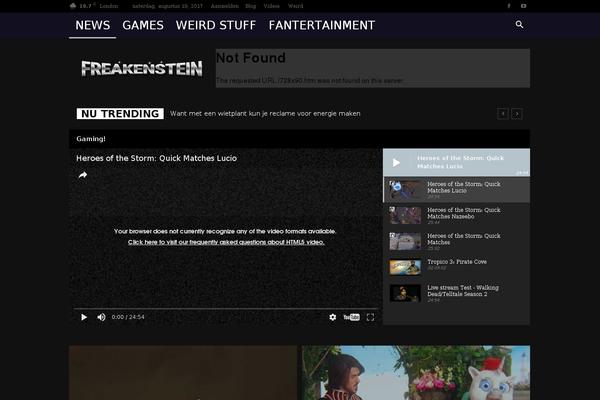
Task: Open FANTERTAINMENT menu
Action: click(321, 25)
